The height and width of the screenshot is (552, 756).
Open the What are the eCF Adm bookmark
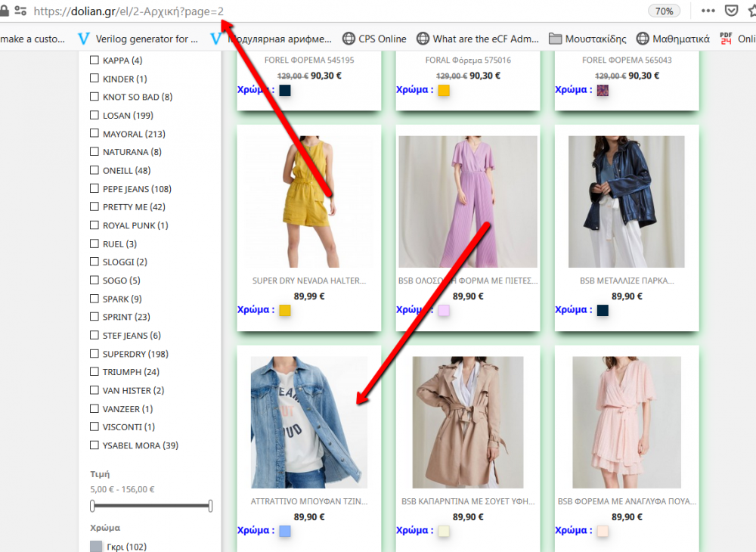pos(478,39)
